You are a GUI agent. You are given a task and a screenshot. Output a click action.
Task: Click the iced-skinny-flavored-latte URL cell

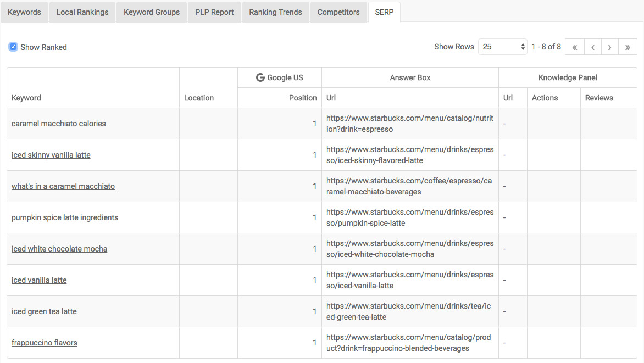coord(410,155)
